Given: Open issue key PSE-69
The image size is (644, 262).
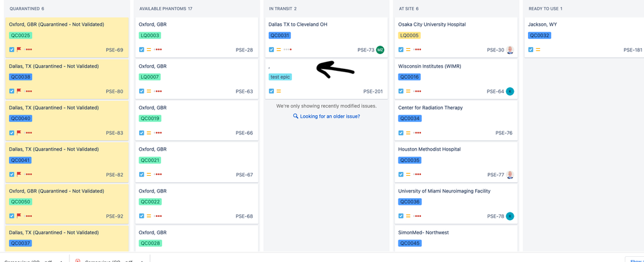Looking at the screenshot, I should click(114, 50).
